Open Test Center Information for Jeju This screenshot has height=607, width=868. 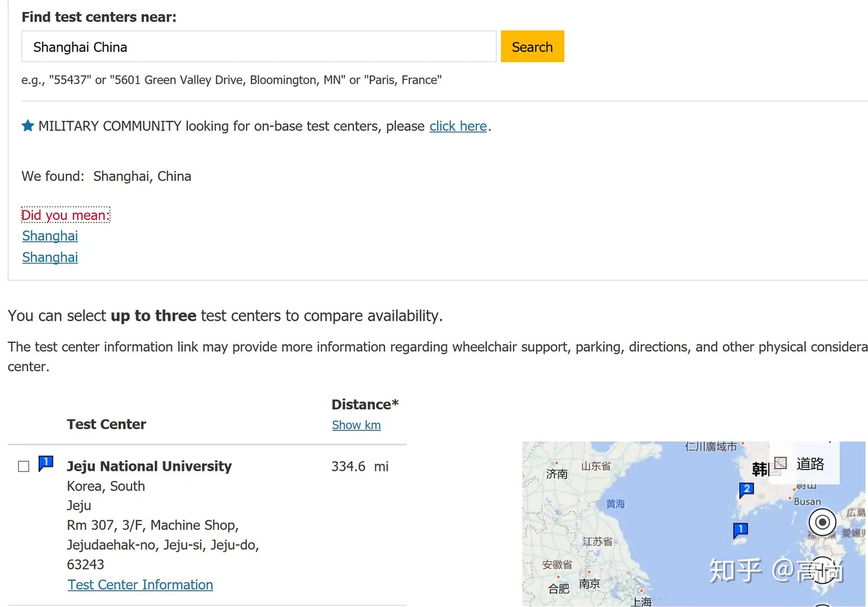coord(140,585)
